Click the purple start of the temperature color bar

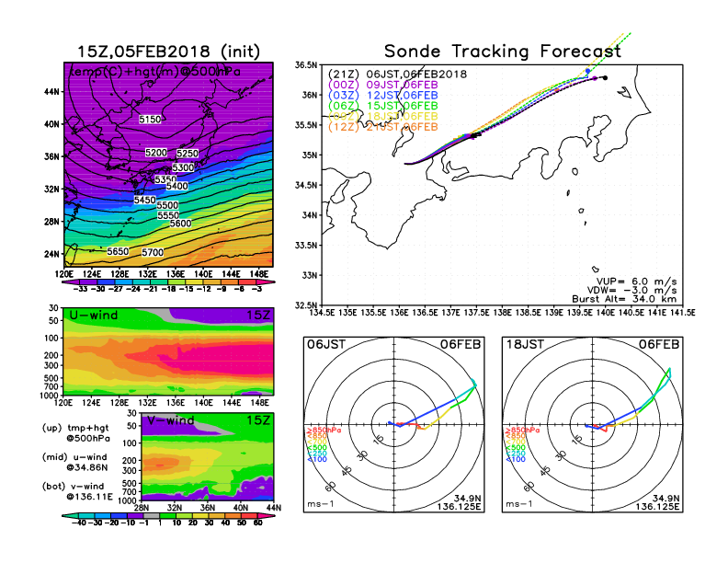[69, 282]
